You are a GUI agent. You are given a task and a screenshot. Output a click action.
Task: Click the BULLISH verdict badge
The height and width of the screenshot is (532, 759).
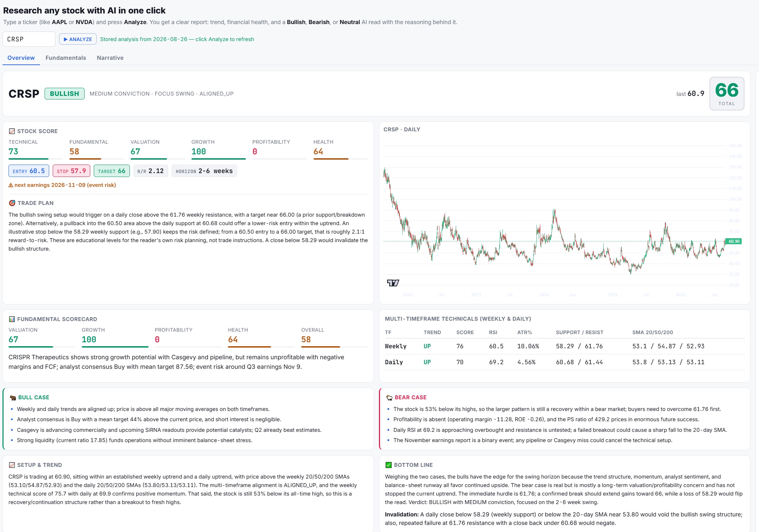[x=64, y=94]
